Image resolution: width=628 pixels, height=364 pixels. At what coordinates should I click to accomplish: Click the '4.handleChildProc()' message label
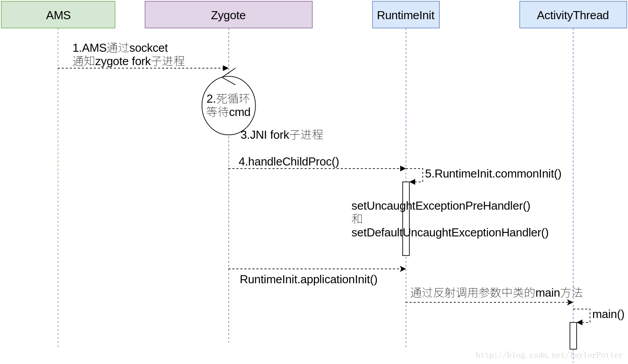(x=289, y=161)
